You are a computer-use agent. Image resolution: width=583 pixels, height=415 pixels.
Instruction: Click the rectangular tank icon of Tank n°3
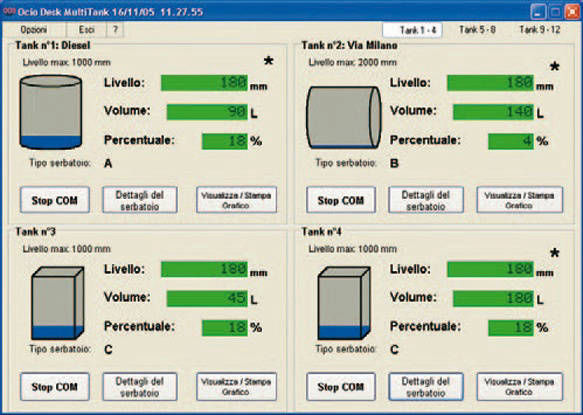tap(58, 303)
